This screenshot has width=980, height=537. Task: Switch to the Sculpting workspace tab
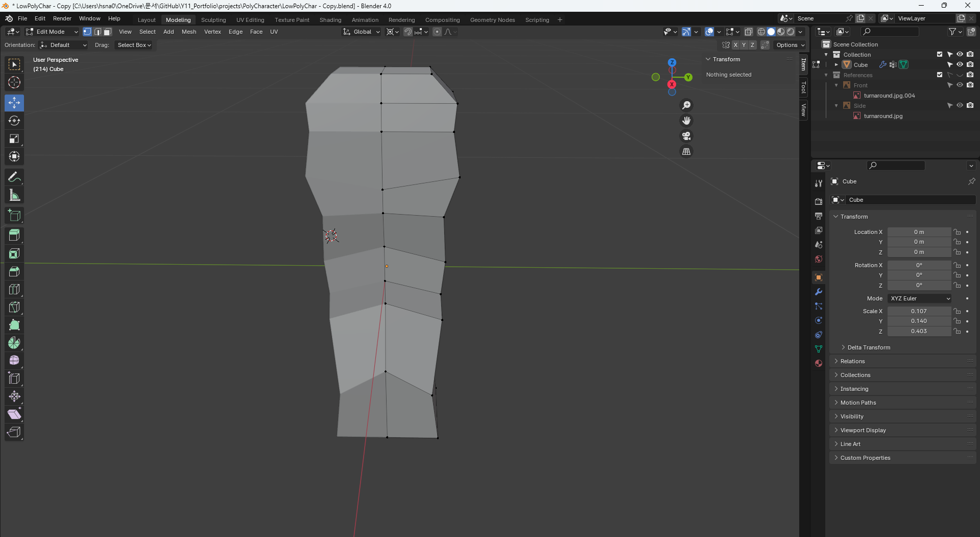(213, 20)
